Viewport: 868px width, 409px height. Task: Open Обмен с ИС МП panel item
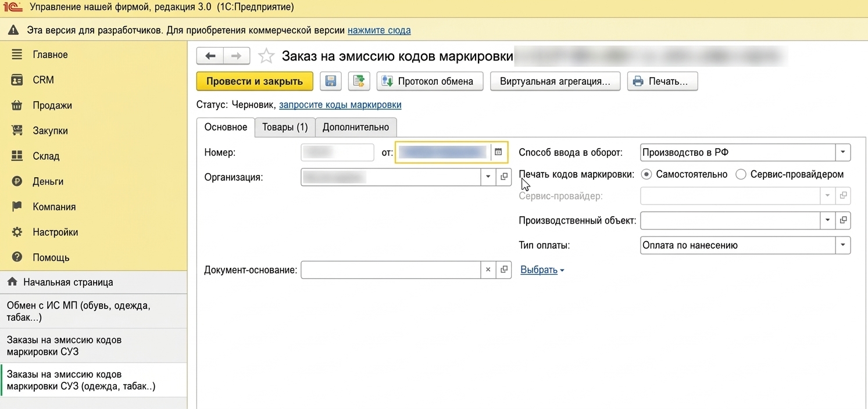click(x=94, y=311)
